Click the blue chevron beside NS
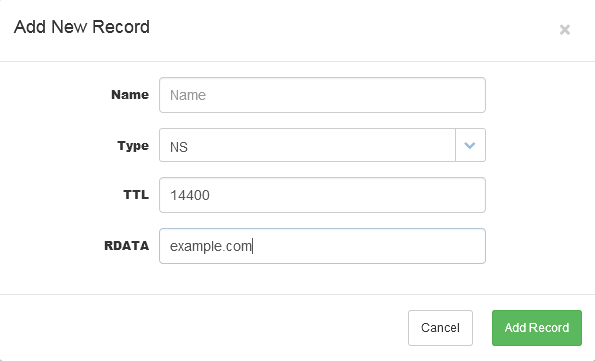Viewport: 595px width, 361px height. click(x=470, y=145)
